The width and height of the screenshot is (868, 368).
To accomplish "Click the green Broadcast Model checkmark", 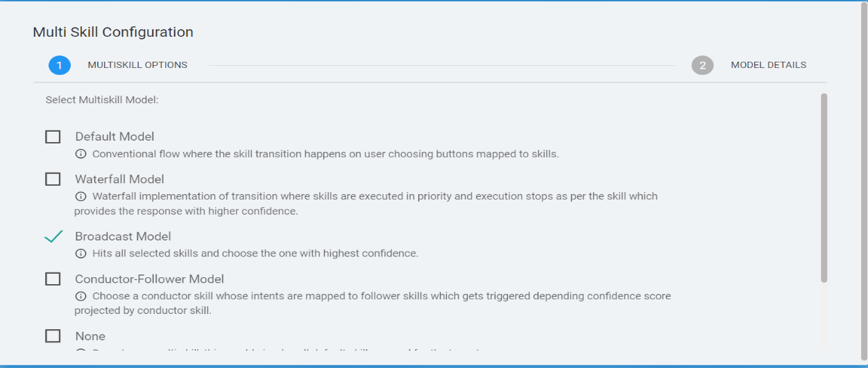I will (x=53, y=236).
